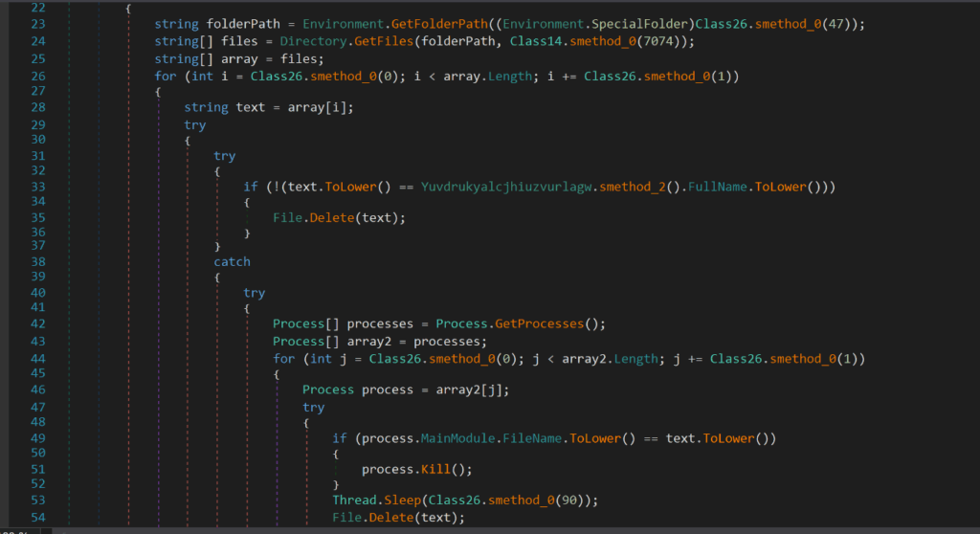Click try keyword on line 47
980x534 pixels.
[x=314, y=408]
